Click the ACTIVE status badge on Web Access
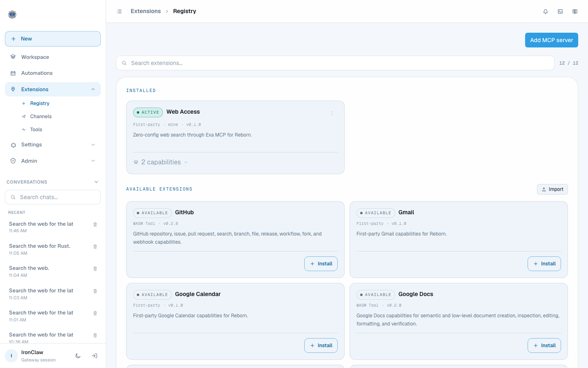Image resolution: width=588 pixels, height=368 pixels. click(x=148, y=112)
